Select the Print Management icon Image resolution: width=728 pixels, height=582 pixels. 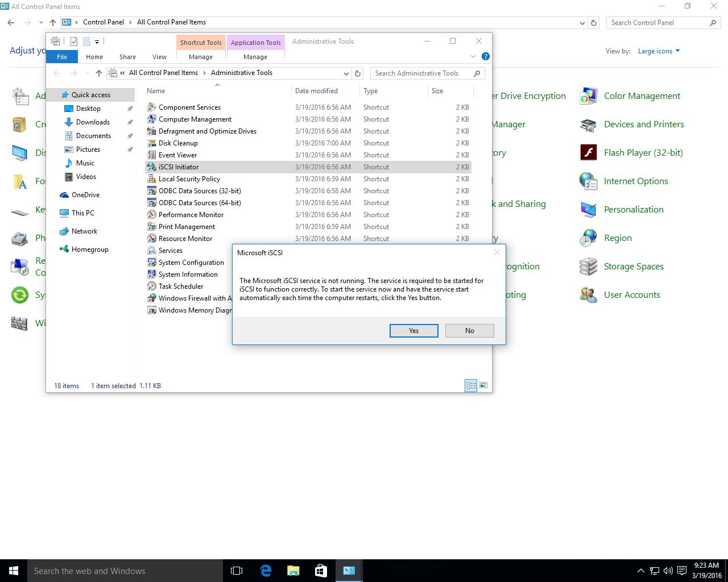click(x=151, y=226)
